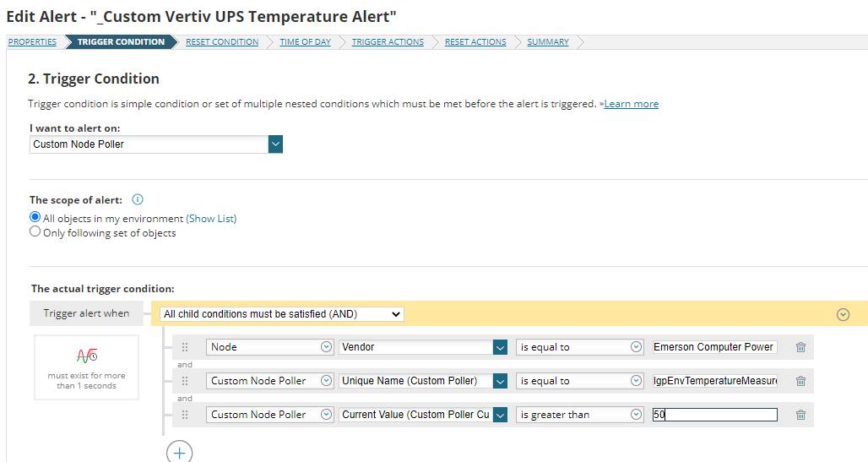Open the Summary step

pos(548,42)
